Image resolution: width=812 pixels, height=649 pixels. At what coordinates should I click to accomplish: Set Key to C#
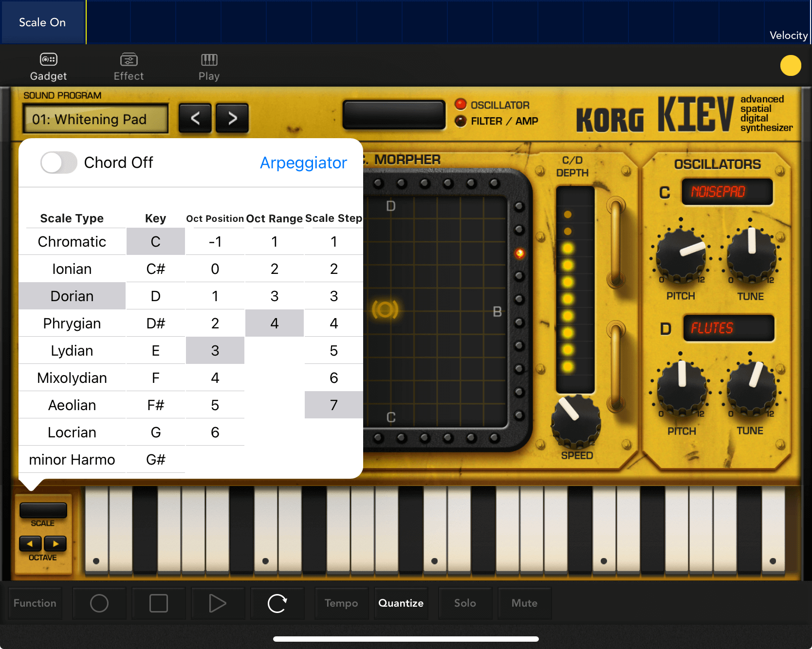pyautogui.click(x=156, y=269)
